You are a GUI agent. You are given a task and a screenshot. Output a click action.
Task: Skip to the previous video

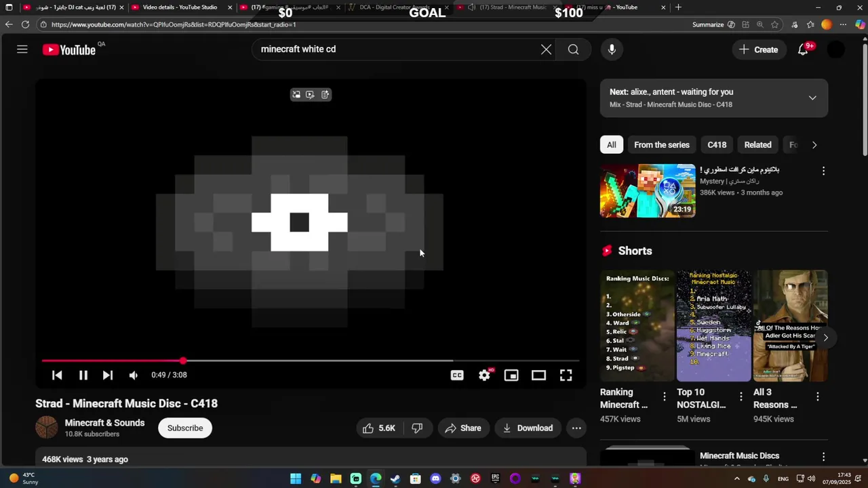tap(57, 375)
